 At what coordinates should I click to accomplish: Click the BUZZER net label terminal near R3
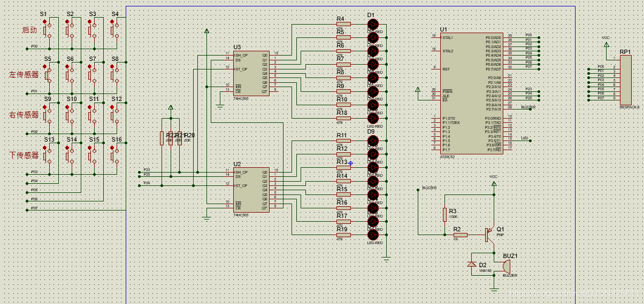point(418,189)
